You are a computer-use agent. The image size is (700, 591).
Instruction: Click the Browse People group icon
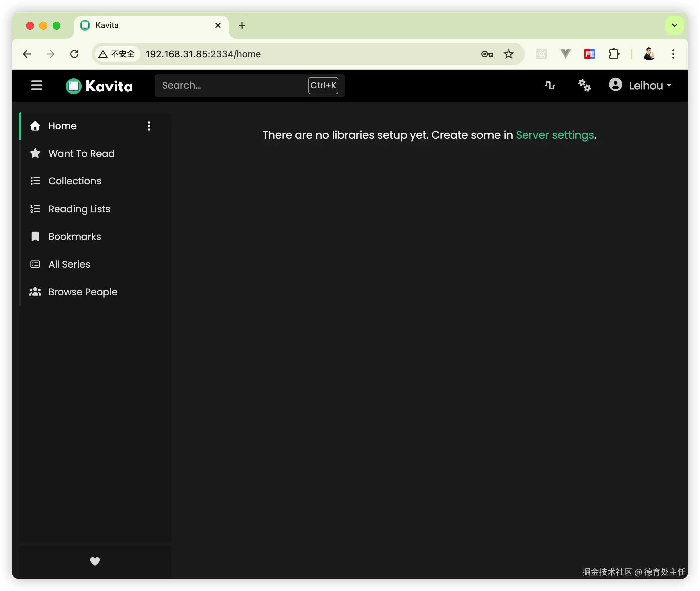pyautogui.click(x=35, y=292)
